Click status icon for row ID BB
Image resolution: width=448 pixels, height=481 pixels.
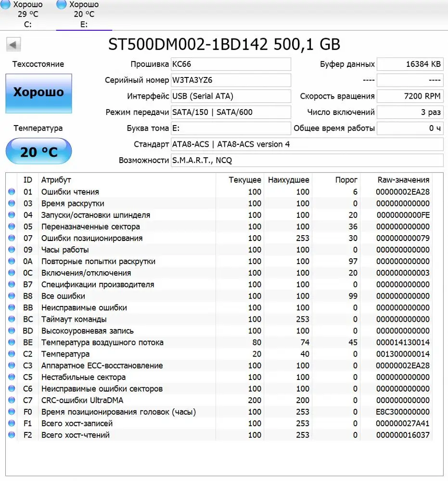tap(12, 307)
